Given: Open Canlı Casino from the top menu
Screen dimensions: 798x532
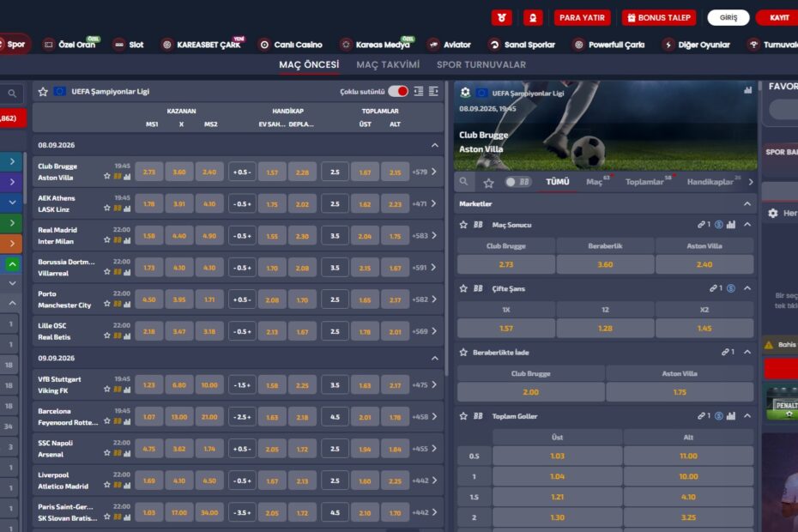Looking at the screenshot, I should (291, 45).
